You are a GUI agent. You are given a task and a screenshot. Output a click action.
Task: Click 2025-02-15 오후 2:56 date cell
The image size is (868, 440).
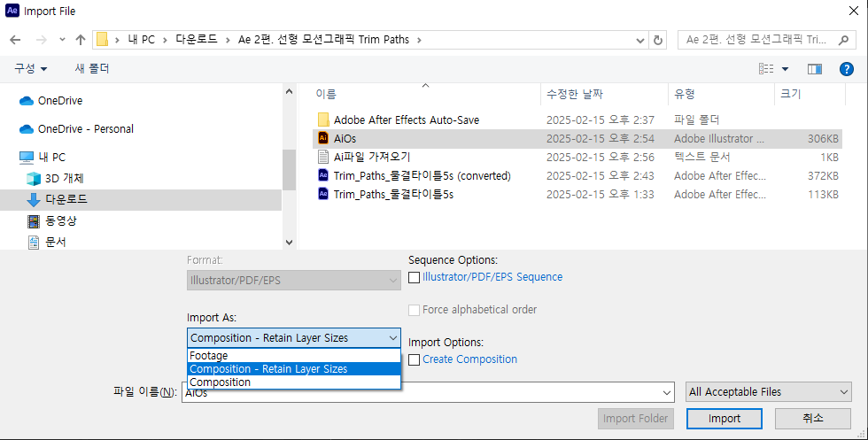pos(601,158)
